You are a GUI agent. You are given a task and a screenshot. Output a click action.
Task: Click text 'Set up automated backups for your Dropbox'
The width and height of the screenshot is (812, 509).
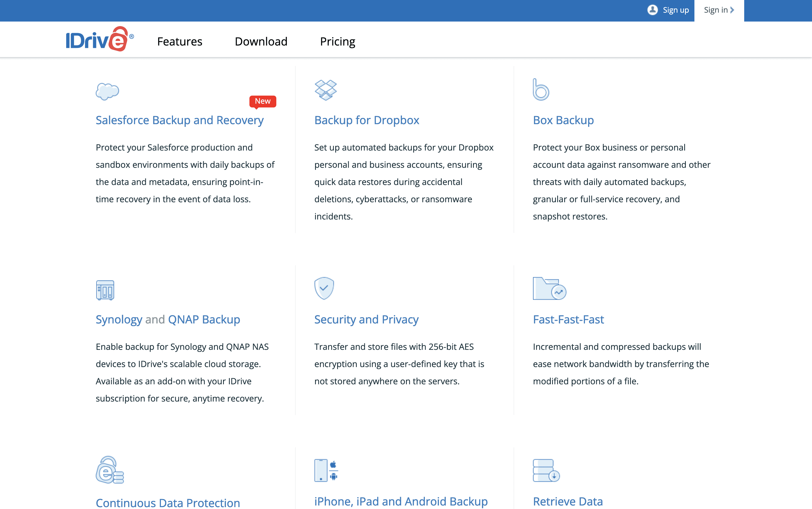pyautogui.click(x=404, y=148)
